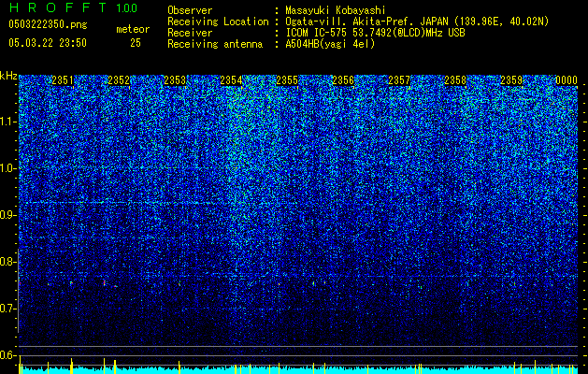Click antenna value A504HB(yagi 4el)
Image resolution: width=588 pixels, height=374 pixels.
point(330,44)
